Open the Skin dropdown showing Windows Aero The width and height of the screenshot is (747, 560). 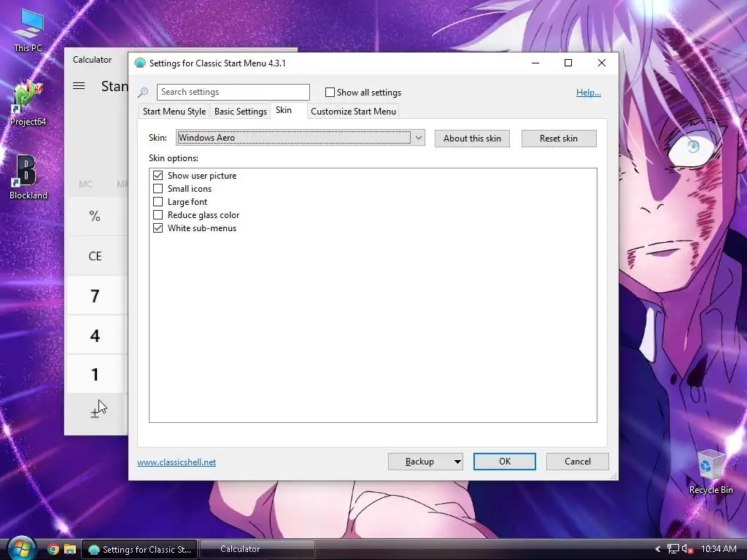pyautogui.click(x=300, y=138)
